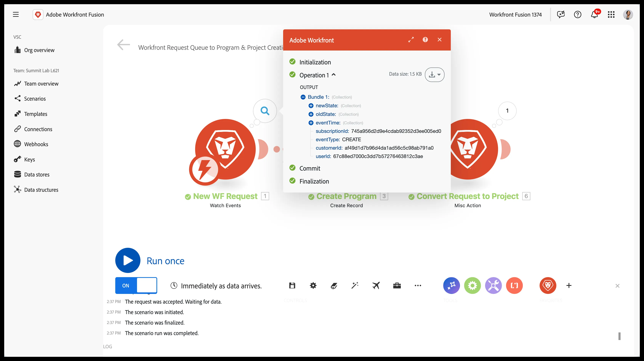Open the purple wrench tools icon

(493, 286)
